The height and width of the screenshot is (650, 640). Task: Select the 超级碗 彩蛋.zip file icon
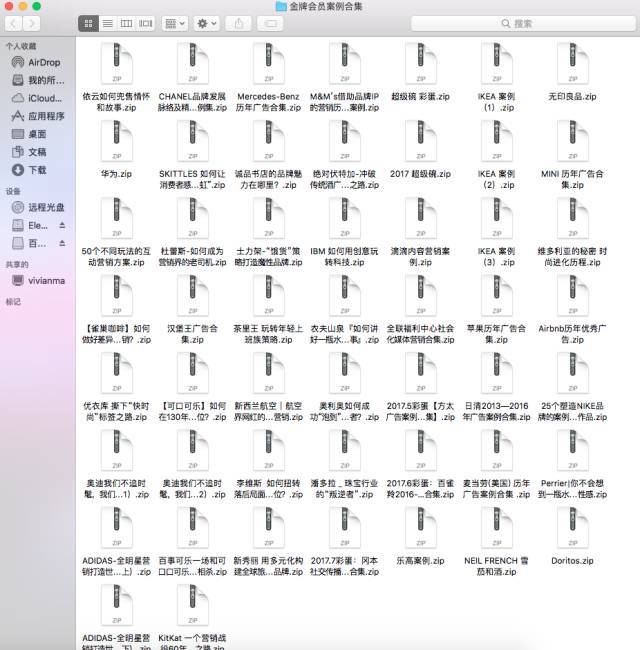421,63
